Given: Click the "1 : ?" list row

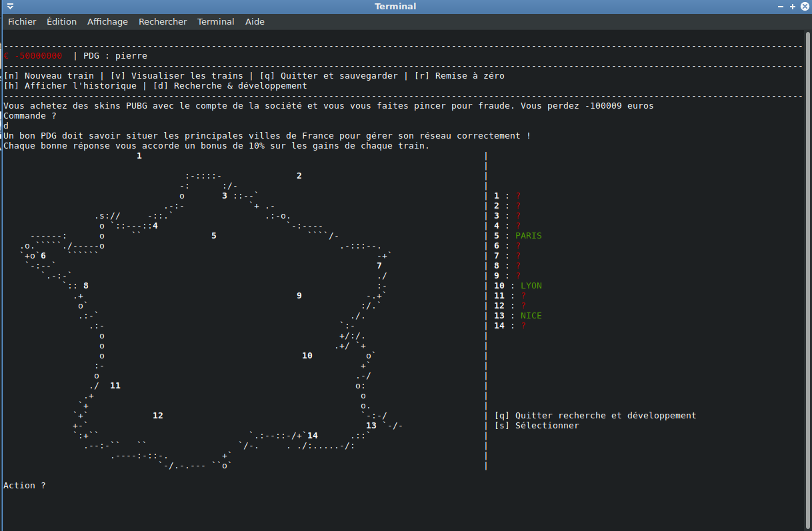Looking at the screenshot, I should click(507, 196).
